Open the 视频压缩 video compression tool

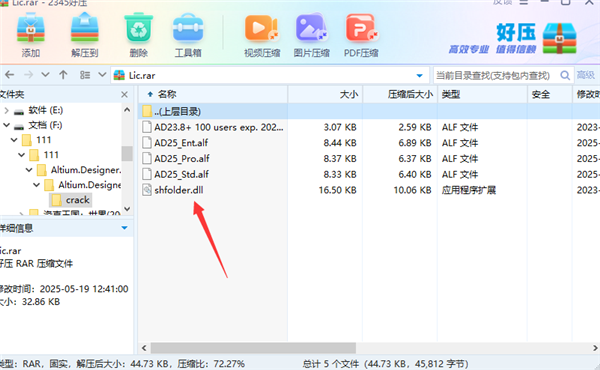pos(262,28)
